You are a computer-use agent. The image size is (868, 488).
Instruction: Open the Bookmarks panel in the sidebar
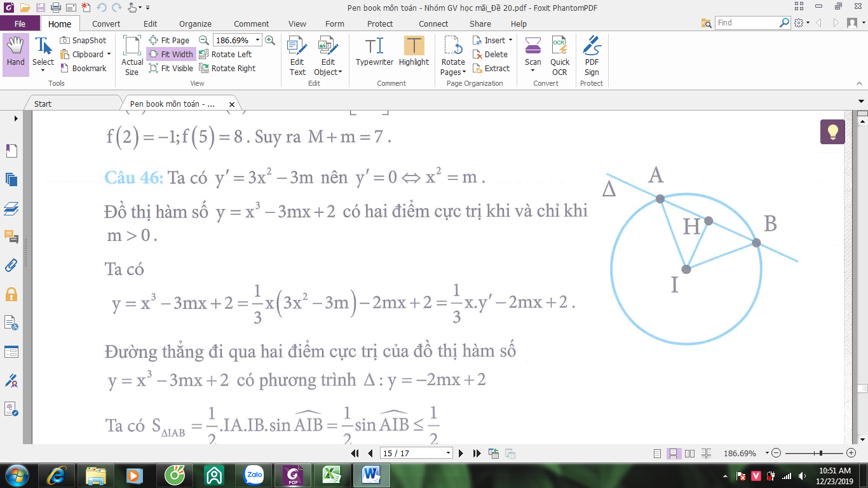(x=11, y=151)
